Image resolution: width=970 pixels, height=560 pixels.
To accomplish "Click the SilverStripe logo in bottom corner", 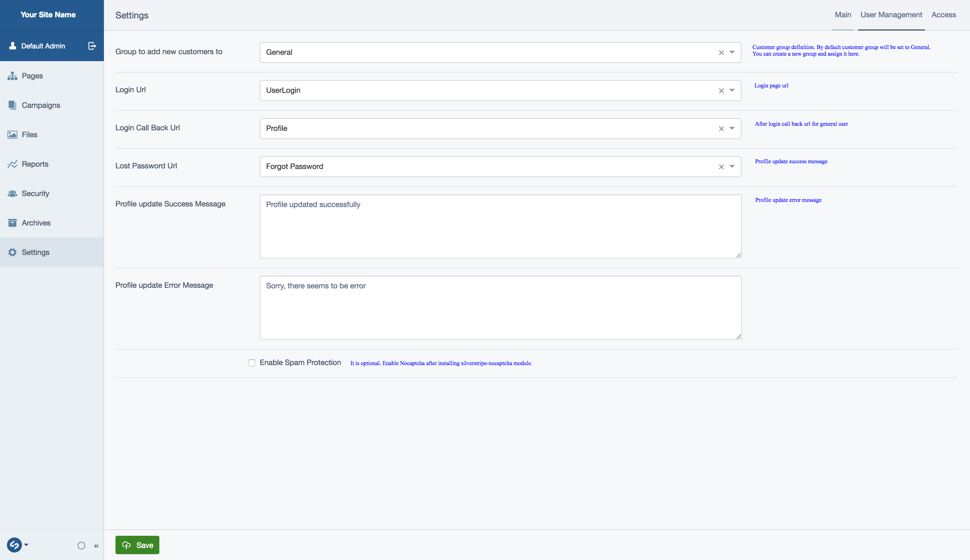I will (15, 545).
